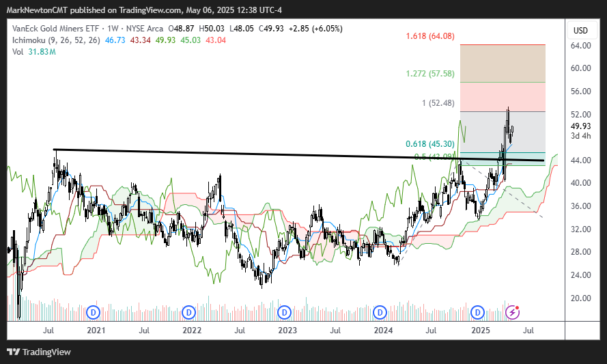This screenshot has width=607, height=364.
Task: Click the purple lightning bolt event icon
Action: [513, 312]
